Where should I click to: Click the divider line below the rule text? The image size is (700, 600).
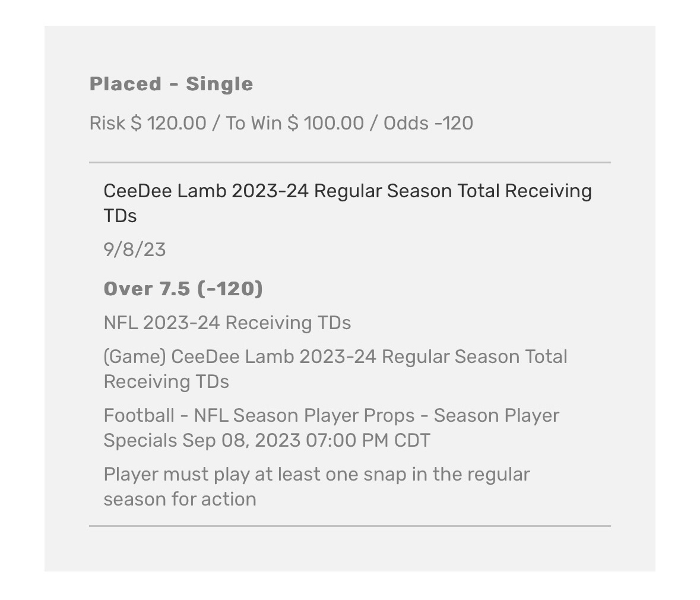(x=350, y=526)
